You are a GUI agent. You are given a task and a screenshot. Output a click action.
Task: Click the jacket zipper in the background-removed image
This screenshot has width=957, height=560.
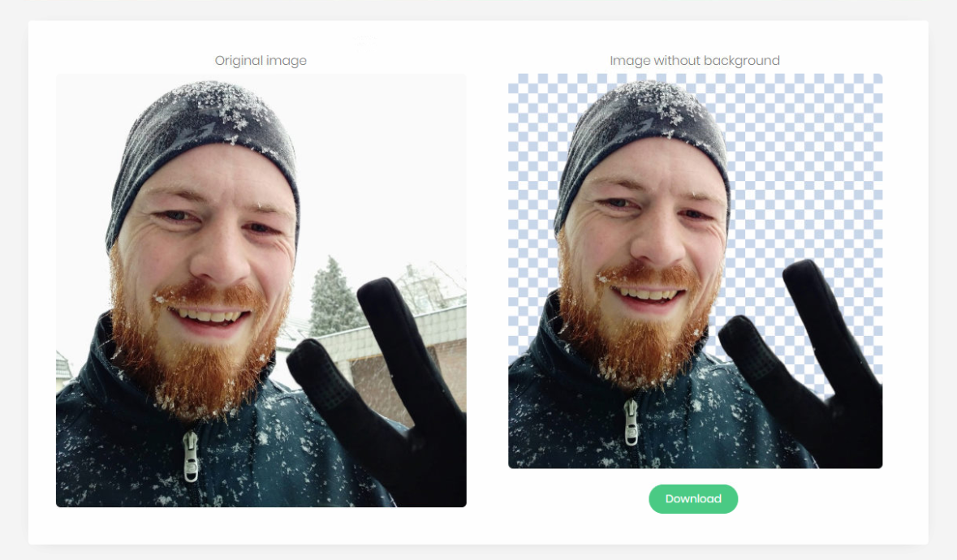[631, 421]
